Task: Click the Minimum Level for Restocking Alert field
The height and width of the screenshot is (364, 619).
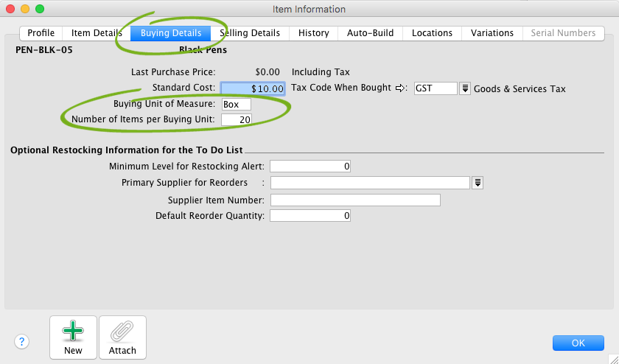Action: coord(310,167)
